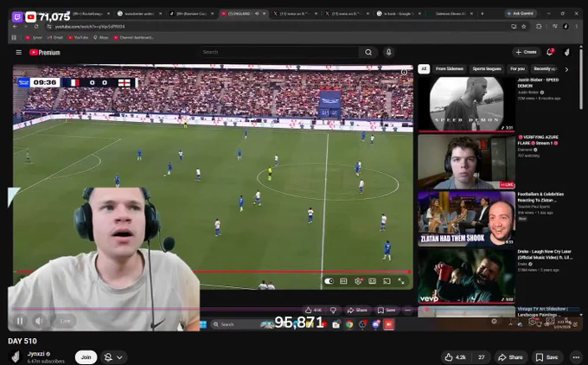Screen dimensions: 588x365
Task: Open Chrome from the Windows taskbar
Action: [x=349, y=324]
